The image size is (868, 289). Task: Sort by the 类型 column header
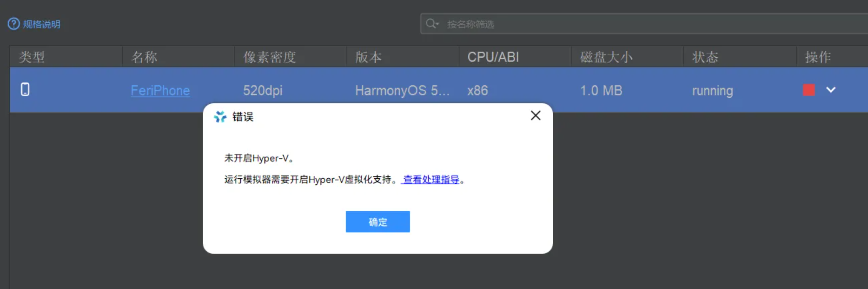click(32, 57)
